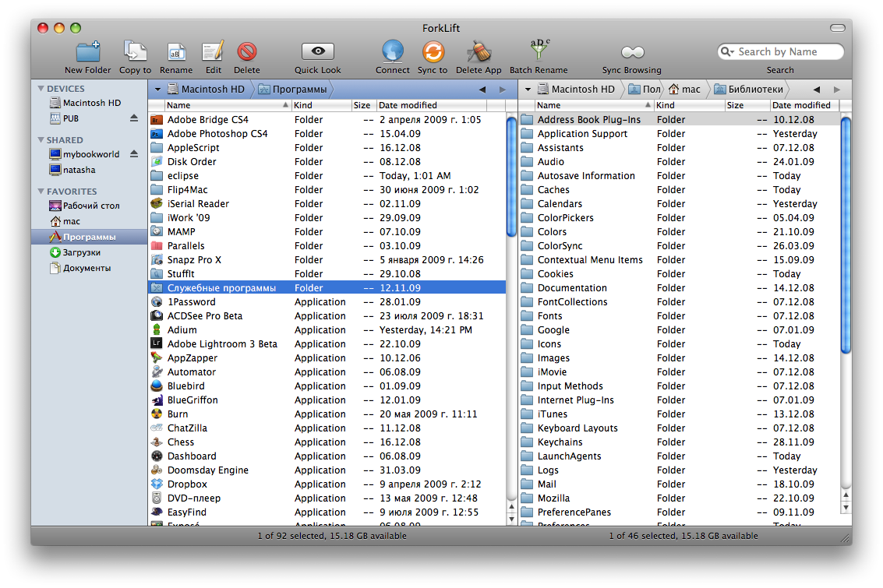Open right pane path dropdown arrow
This screenshot has width=883, height=588.
(528, 90)
